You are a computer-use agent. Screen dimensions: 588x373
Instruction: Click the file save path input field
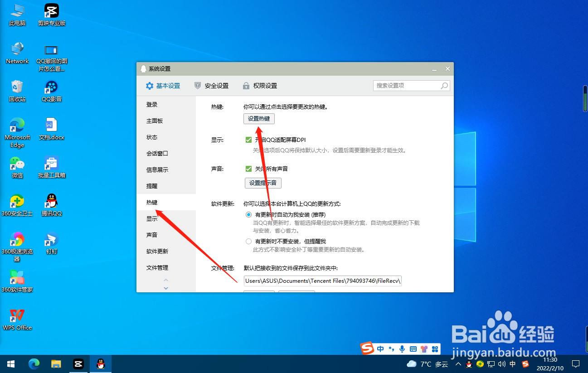tap(322, 281)
